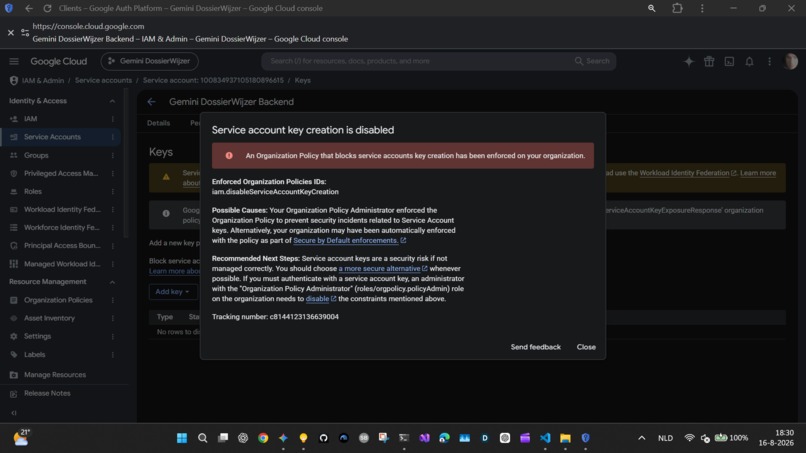Open the more secure alternative link
Viewport: 806px width, 453px height.
382,268
